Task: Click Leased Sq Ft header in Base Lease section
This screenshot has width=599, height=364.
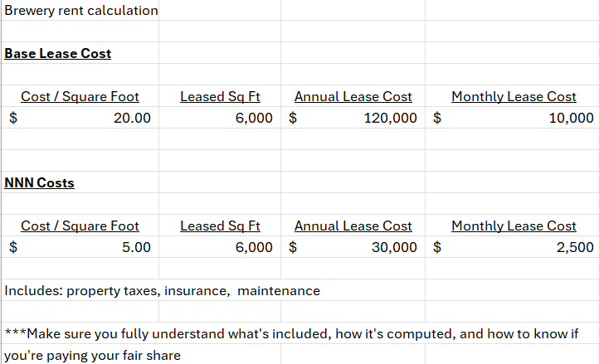Action: point(220,97)
